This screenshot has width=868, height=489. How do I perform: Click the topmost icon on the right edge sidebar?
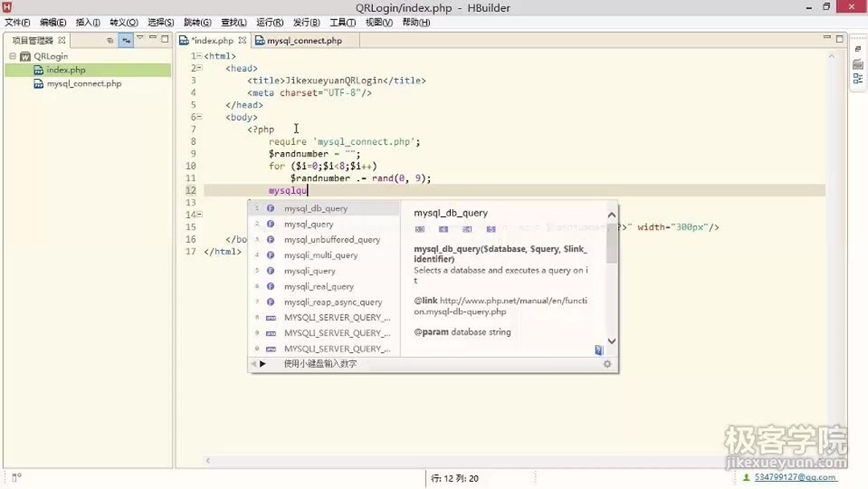(x=858, y=48)
